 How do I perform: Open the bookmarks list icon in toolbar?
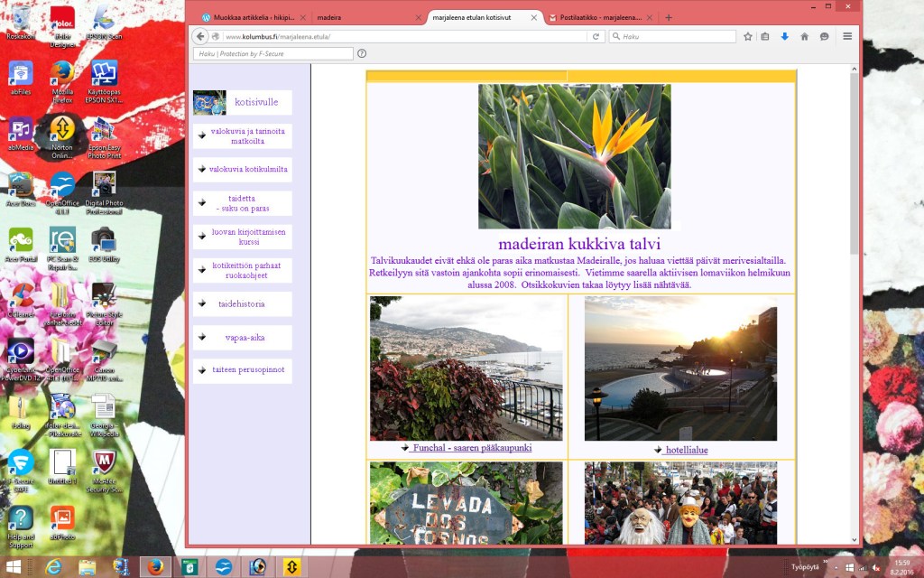(765, 36)
